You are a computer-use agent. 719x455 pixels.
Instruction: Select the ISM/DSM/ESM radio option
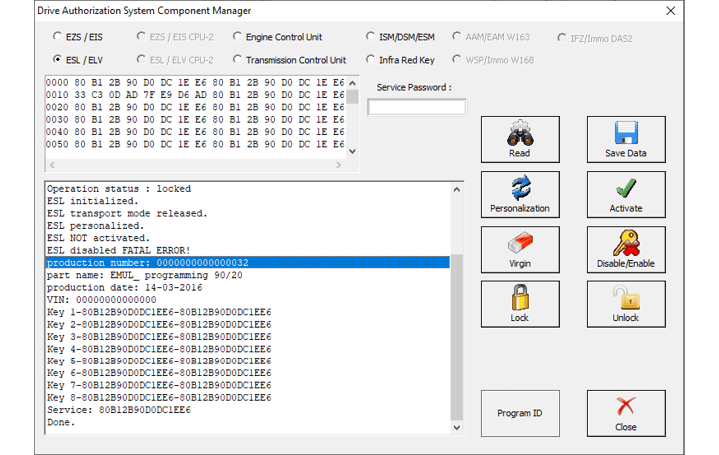point(372,38)
